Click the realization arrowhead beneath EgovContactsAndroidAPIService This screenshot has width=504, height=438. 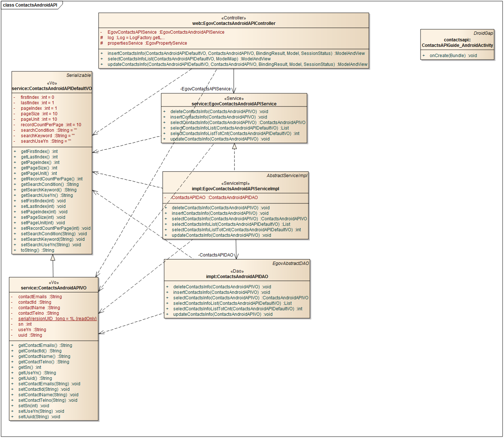[x=234, y=146]
